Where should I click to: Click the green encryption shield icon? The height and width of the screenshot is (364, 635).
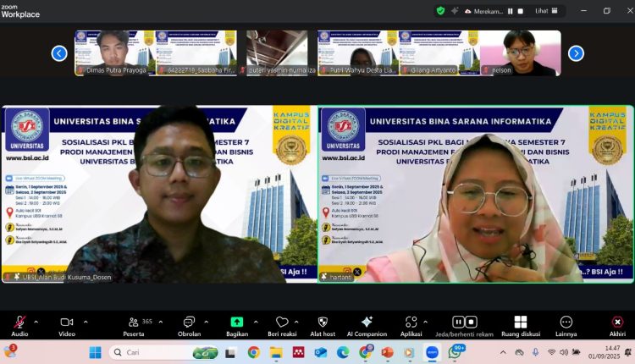click(x=440, y=11)
